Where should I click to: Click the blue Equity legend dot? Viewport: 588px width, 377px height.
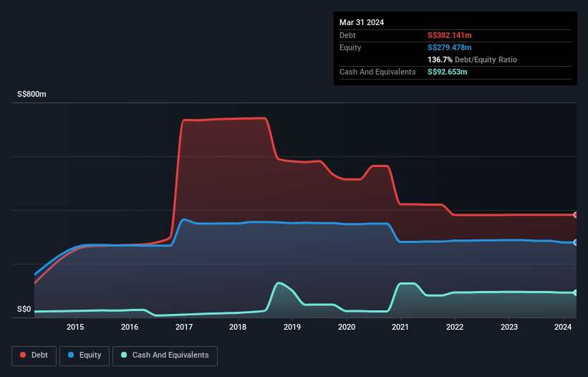(x=71, y=355)
